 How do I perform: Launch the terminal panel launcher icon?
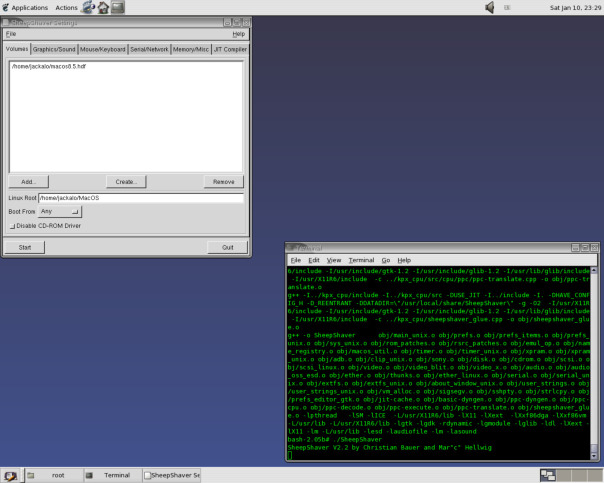pos(118,7)
